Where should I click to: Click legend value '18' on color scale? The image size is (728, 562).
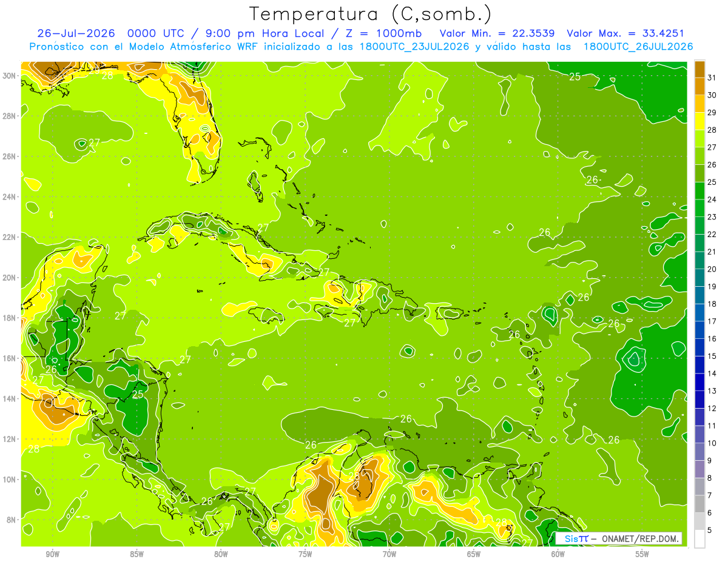[x=712, y=304]
